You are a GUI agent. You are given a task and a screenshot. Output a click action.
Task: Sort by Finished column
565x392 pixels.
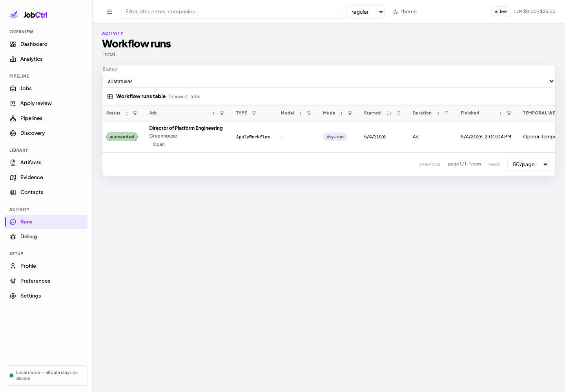pyautogui.click(x=501, y=113)
